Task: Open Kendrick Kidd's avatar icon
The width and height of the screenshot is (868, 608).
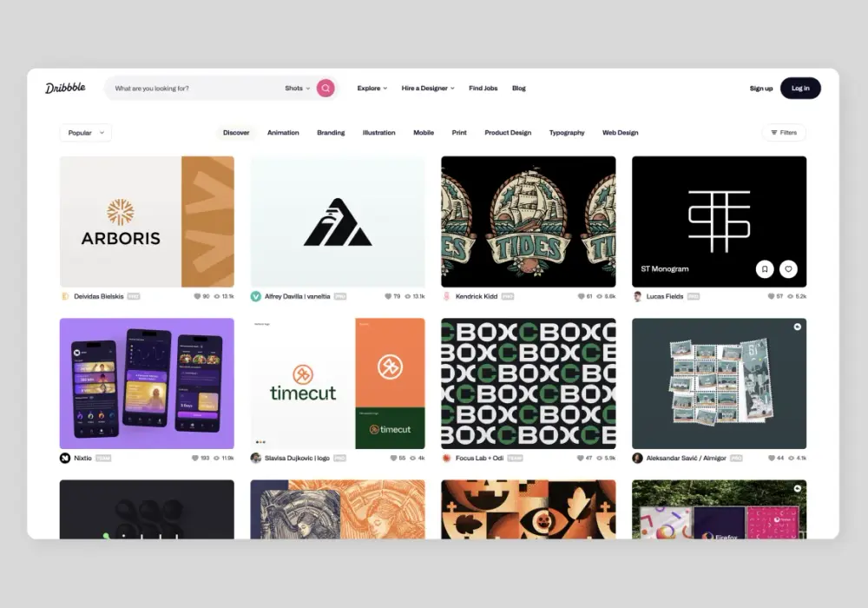Action: click(446, 296)
